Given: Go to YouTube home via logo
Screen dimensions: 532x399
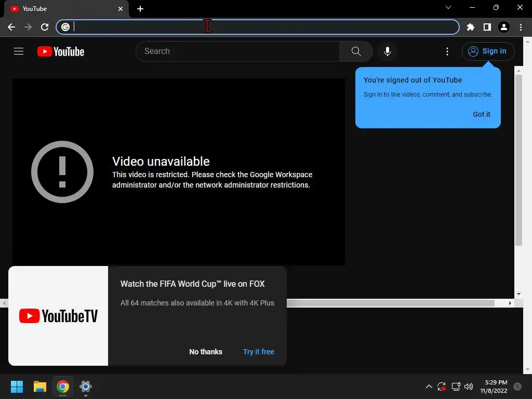Looking at the screenshot, I should pyautogui.click(x=61, y=51).
